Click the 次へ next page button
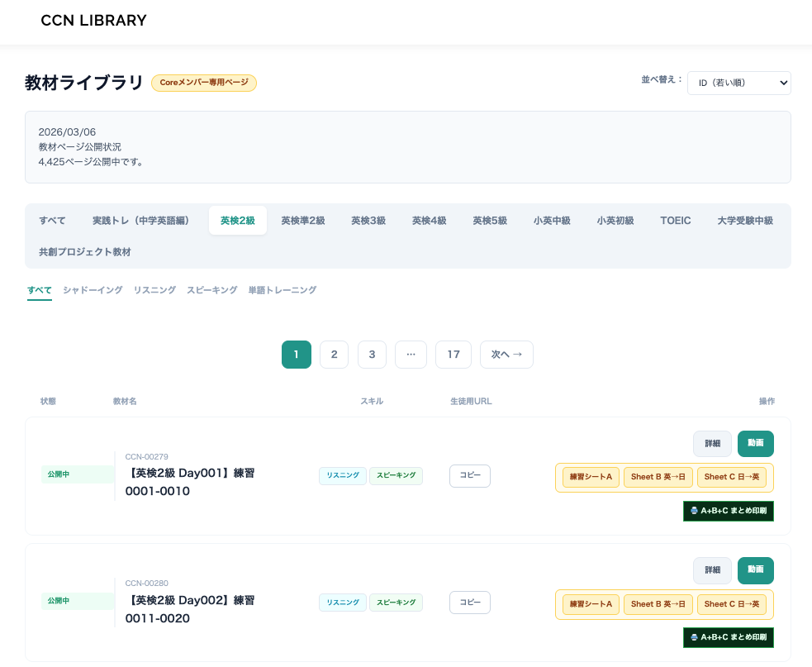 tap(506, 355)
